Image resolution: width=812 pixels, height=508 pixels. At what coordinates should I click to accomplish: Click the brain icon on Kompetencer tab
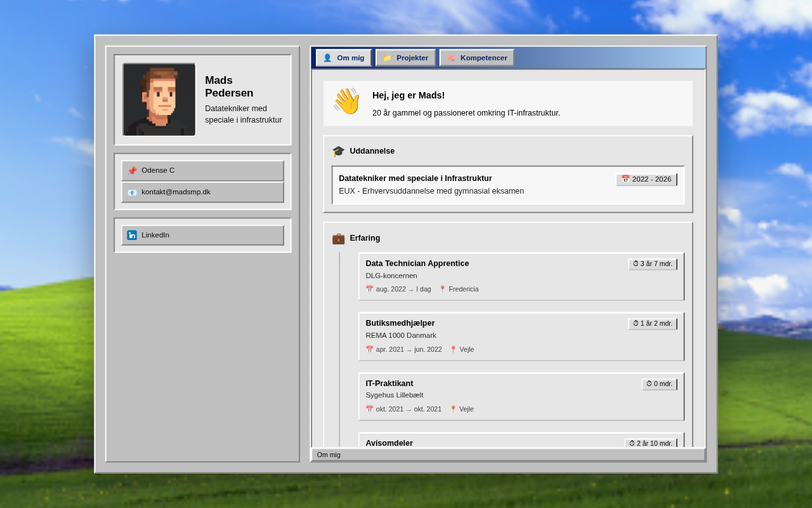(x=451, y=58)
